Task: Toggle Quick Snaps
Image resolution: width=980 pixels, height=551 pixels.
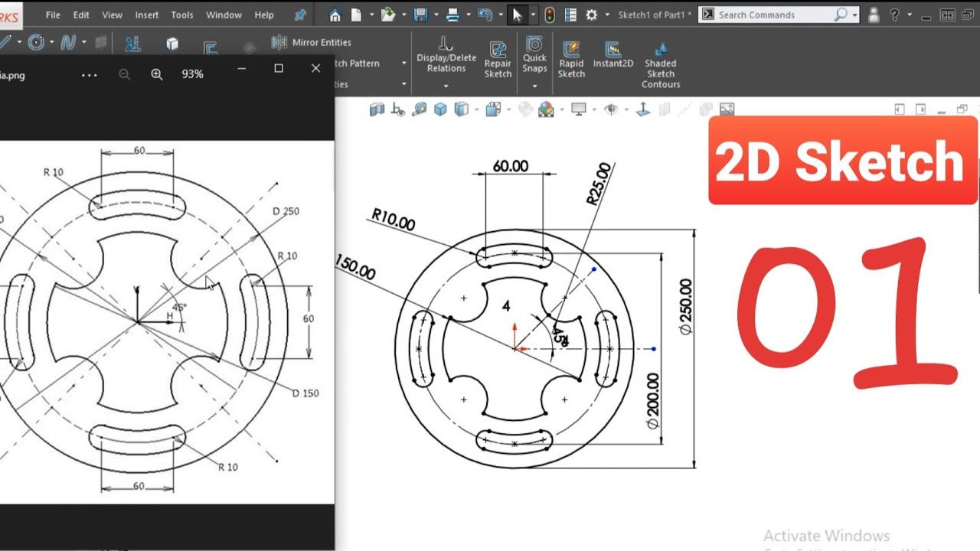Action: (x=534, y=54)
